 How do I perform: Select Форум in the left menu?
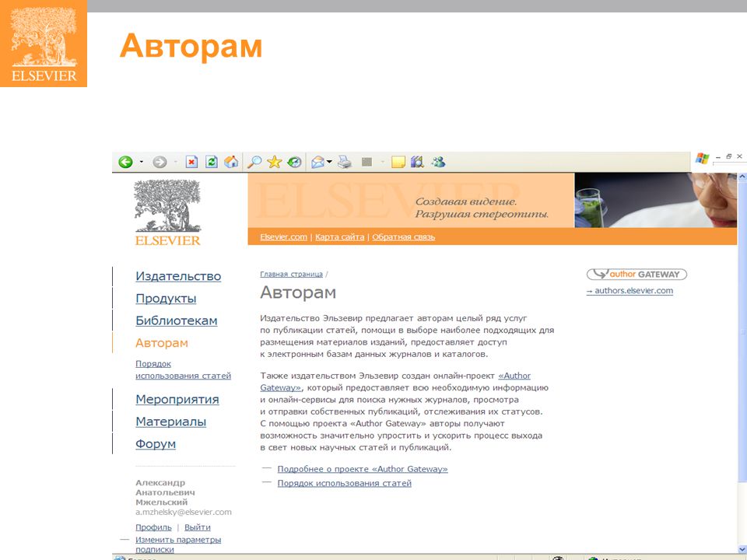pyautogui.click(x=156, y=444)
